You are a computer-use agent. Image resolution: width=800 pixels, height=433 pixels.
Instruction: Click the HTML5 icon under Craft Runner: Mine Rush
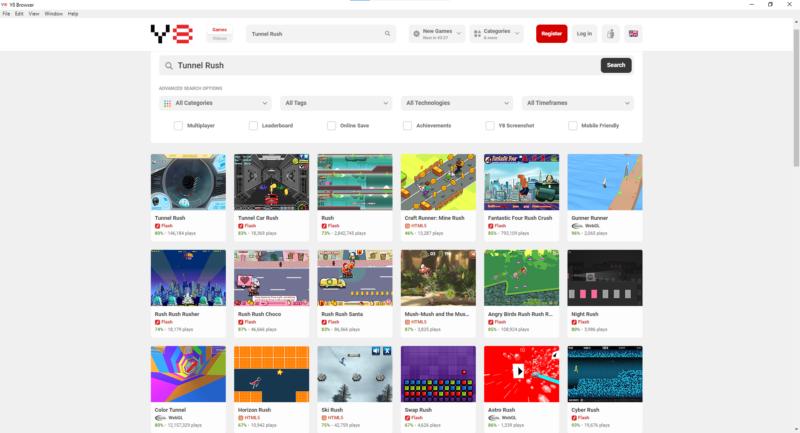pos(408,225)
